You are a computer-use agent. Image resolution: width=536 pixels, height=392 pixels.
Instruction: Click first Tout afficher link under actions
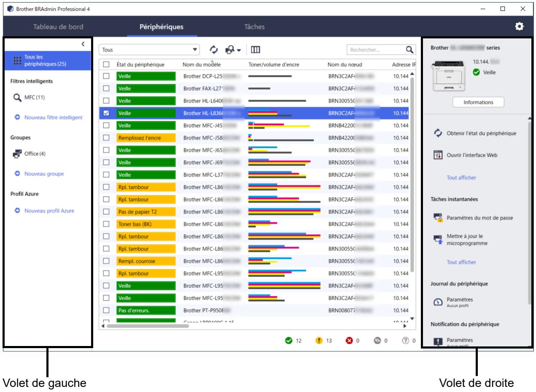pyautogui.click(x=461, y=178)
